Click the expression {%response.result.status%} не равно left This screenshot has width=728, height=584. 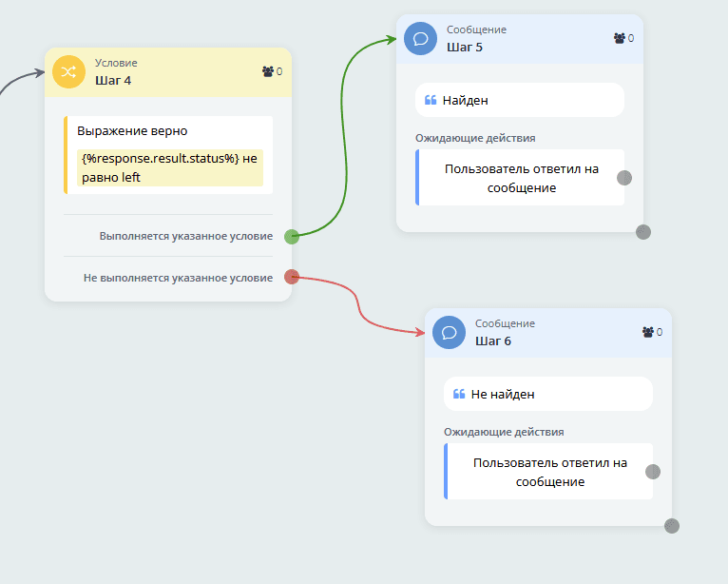pos(169,167)
